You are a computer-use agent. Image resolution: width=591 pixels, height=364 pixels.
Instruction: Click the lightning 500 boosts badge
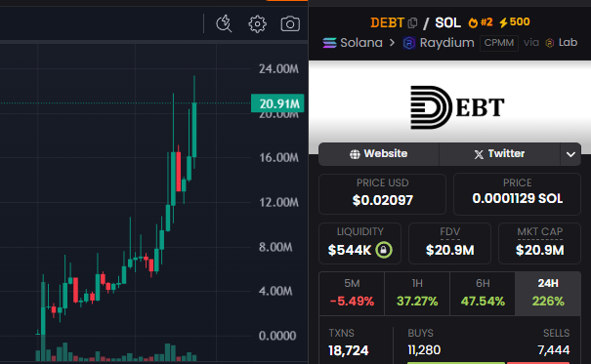click(x=515, y=22)
